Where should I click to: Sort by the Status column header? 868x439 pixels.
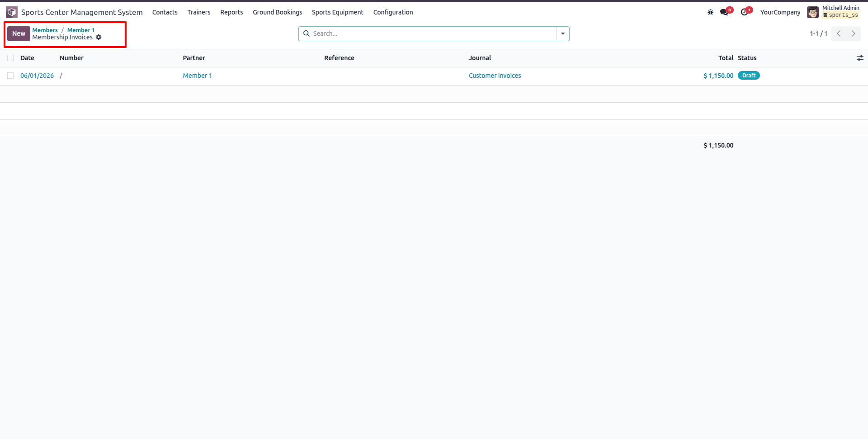point(747,58)
